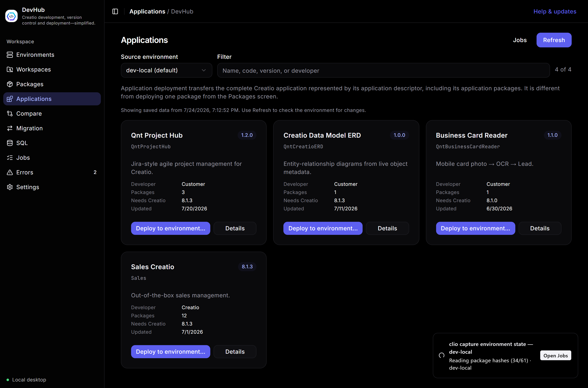This screenshot has height=388, width=588.
Task: Deploy Qnt Project Hub to environment
Action: pyautogui.click(x=170, y=228)
